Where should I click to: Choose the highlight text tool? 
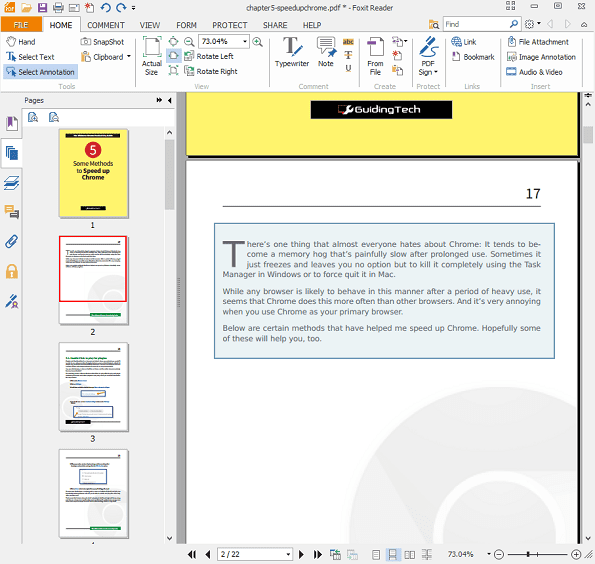click(348, 42)
